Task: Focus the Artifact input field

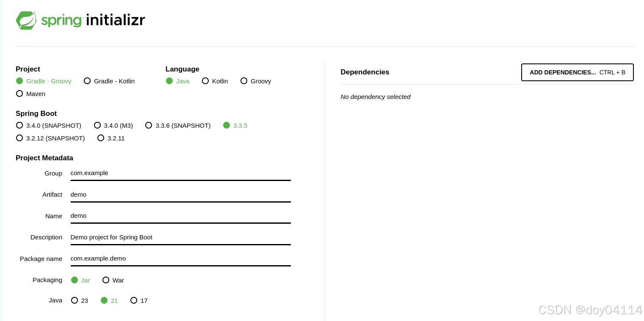Action: click(x=180, y=195)
